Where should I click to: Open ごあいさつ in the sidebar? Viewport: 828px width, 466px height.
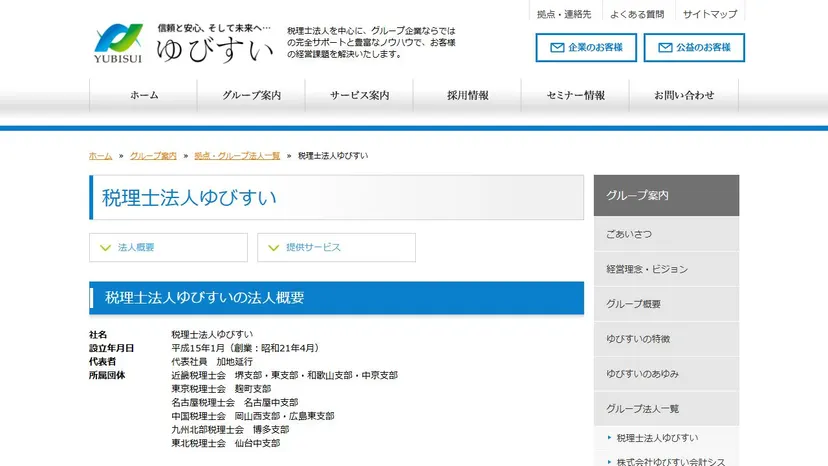click(x=666, y=234)
